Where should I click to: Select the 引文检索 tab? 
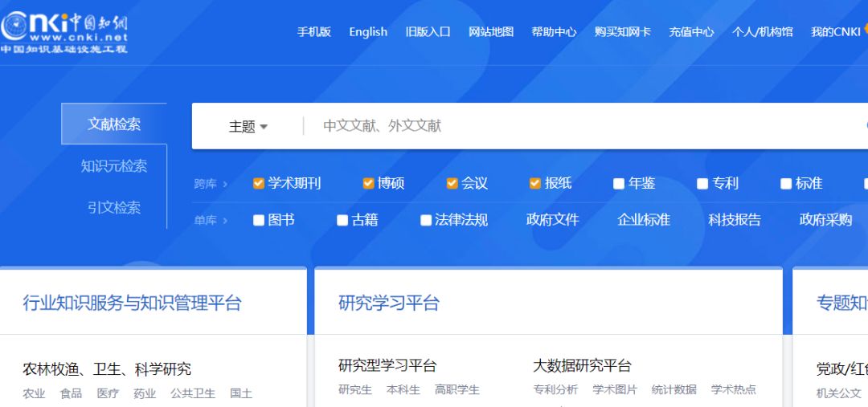click(114, 207)
